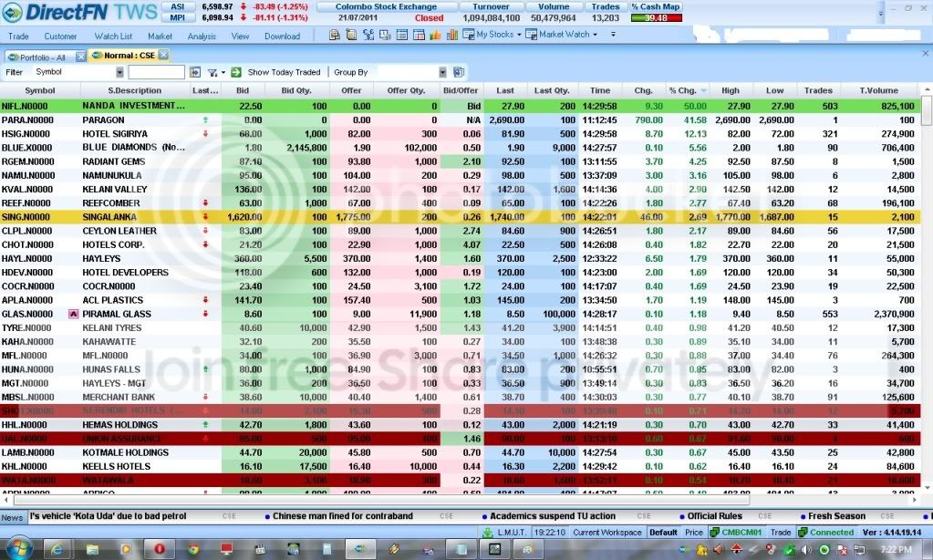Close the Portfolio - All tab
This screenshot has height=560, width=933.
tap(81, 57)
